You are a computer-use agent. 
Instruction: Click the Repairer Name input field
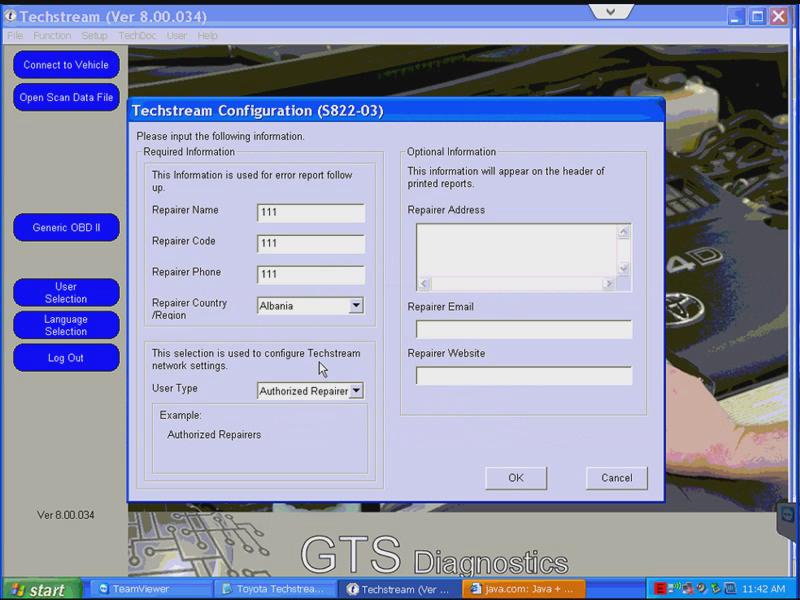pyautogui.click(x=311, y=213)
